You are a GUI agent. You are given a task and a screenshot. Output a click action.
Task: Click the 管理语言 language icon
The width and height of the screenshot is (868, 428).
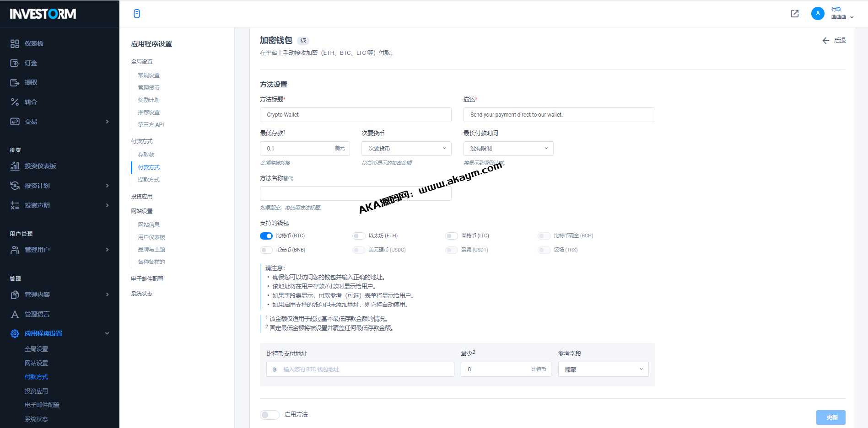tap(15, 314)
